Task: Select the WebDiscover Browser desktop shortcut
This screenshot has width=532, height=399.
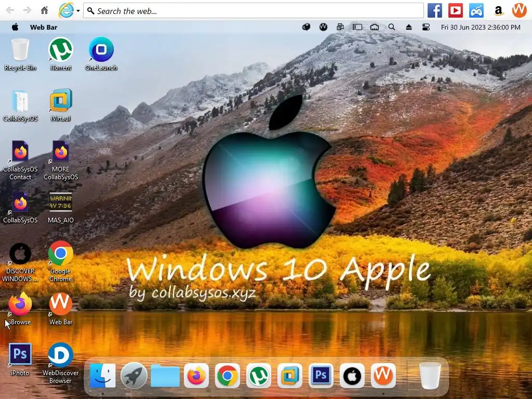Action: click(61, 363)
